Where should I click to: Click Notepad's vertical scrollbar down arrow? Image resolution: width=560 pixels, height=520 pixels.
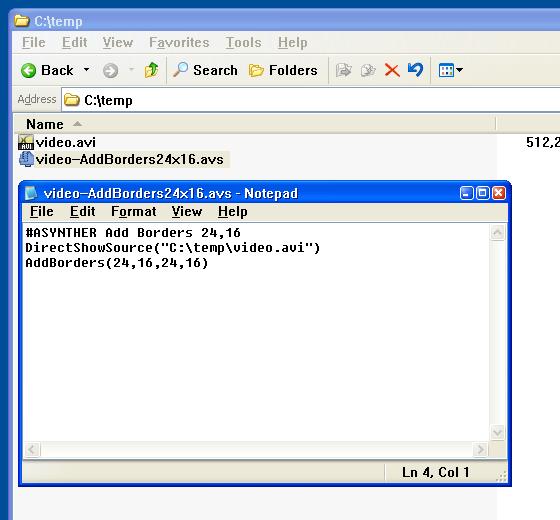coord(498,432)
